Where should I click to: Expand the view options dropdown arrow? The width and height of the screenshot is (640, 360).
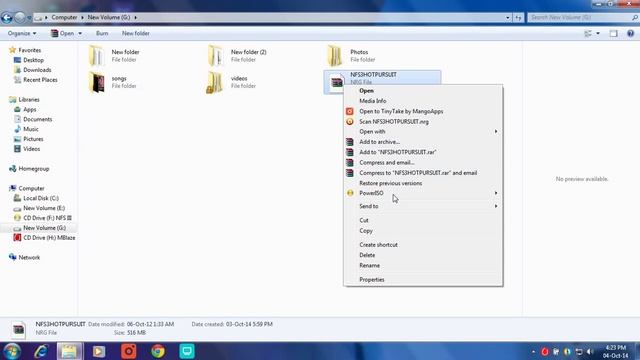pos(598,33)
